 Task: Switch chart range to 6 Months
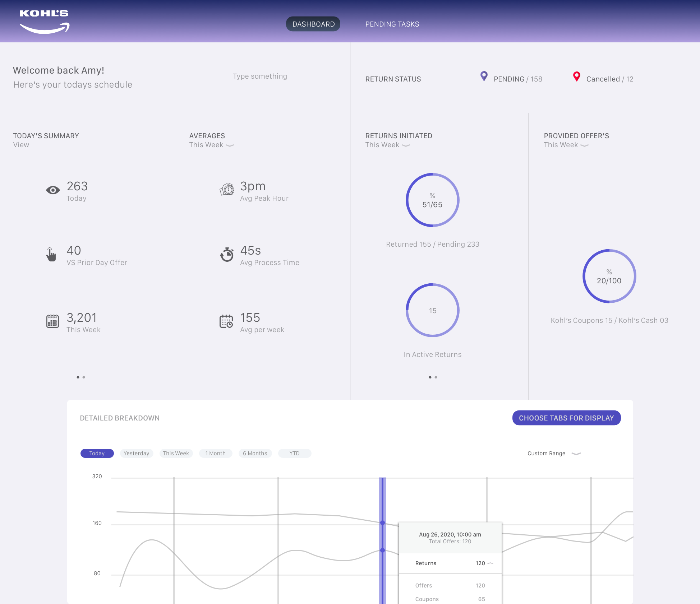coord(255,453)
